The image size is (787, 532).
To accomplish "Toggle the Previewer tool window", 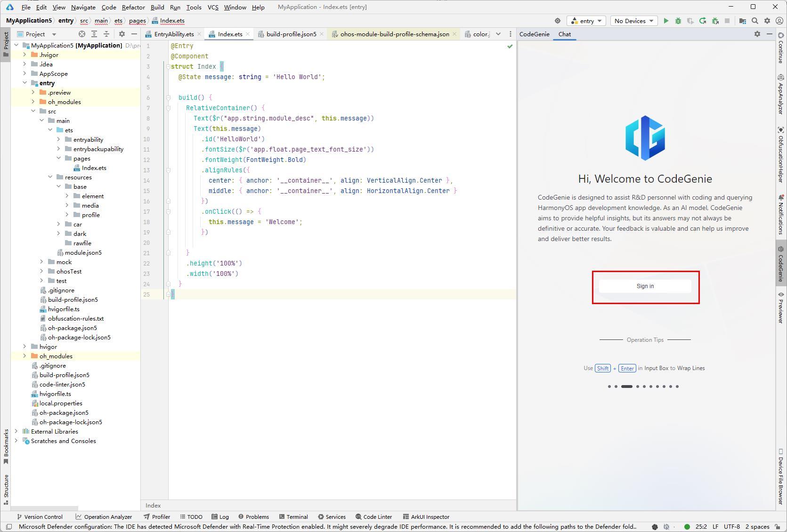I will pyautogui.click(x=781, y=307).
